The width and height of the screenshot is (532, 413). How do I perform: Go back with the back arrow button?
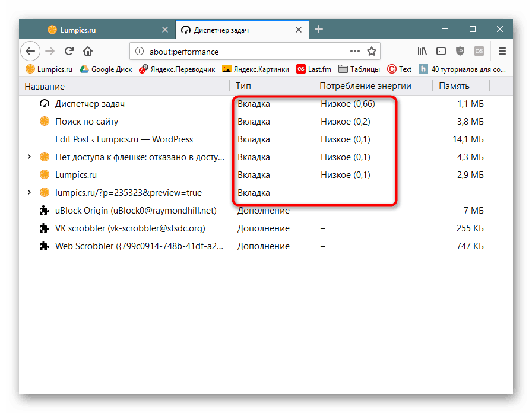pyautogui.click(x=30, y=51)
